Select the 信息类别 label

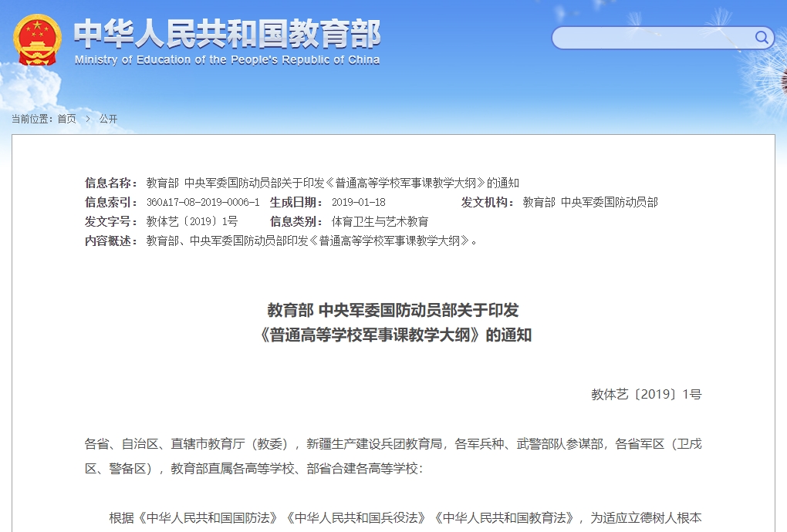click(x=296, y=221)
